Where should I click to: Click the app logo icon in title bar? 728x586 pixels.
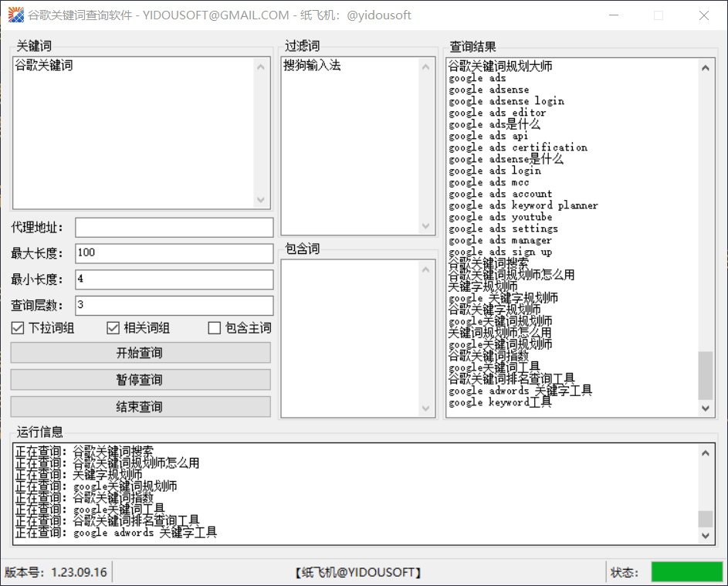coord(15,15)
